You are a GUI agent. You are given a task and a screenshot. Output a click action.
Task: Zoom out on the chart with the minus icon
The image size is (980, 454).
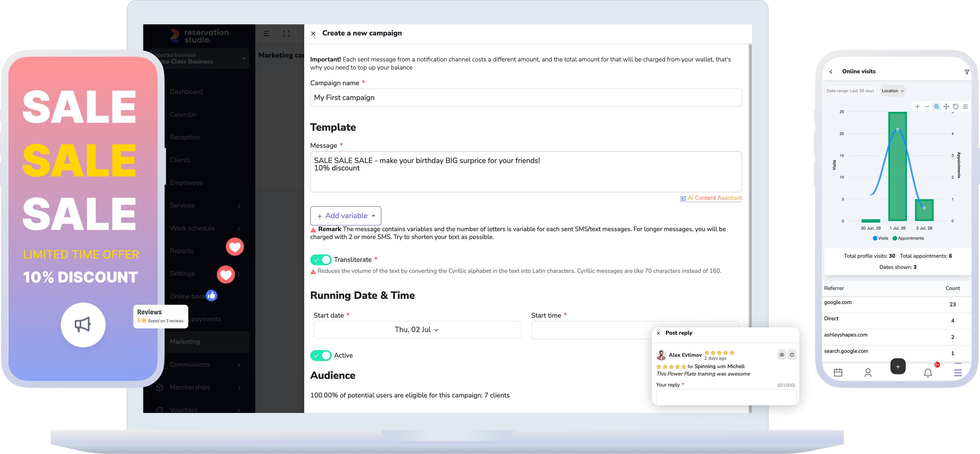(927, 107)
